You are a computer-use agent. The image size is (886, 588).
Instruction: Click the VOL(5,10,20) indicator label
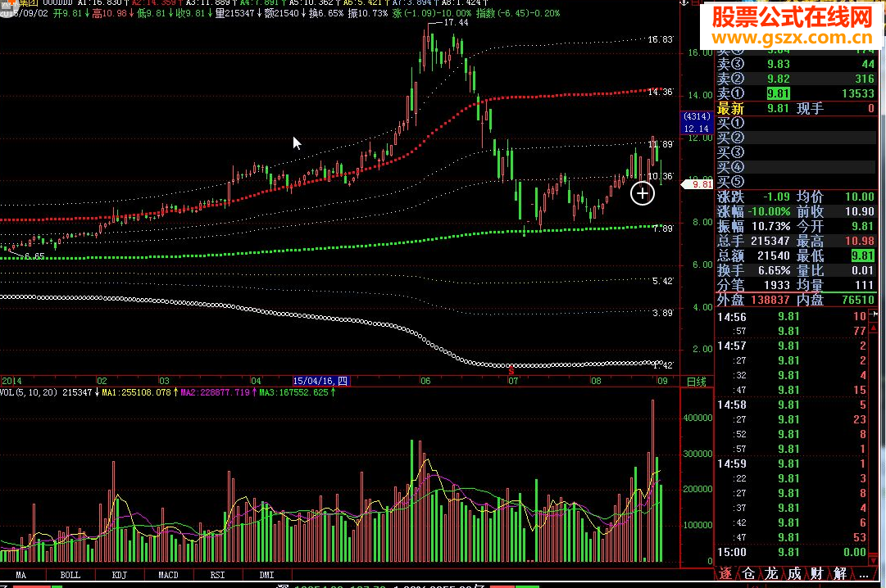28,392
